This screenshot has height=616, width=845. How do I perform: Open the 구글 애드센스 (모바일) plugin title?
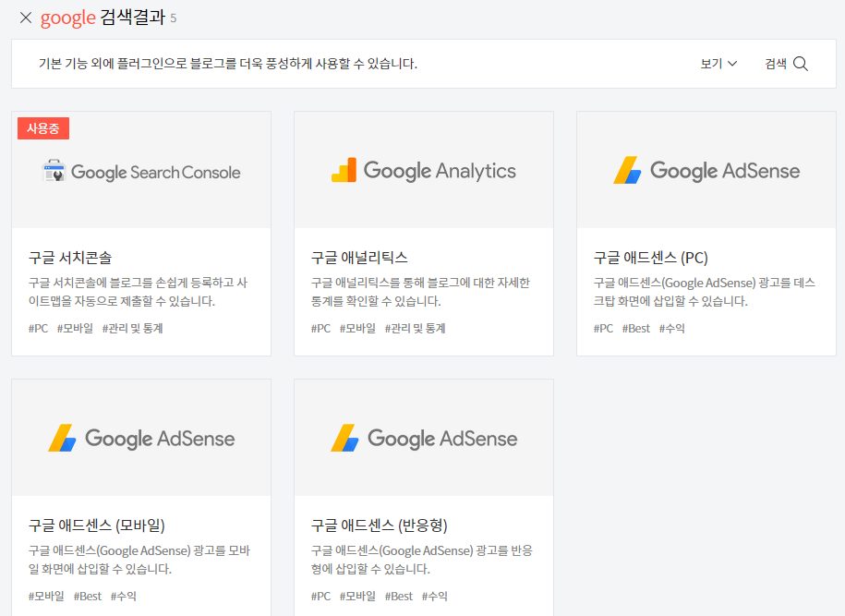tap(96, 525)
